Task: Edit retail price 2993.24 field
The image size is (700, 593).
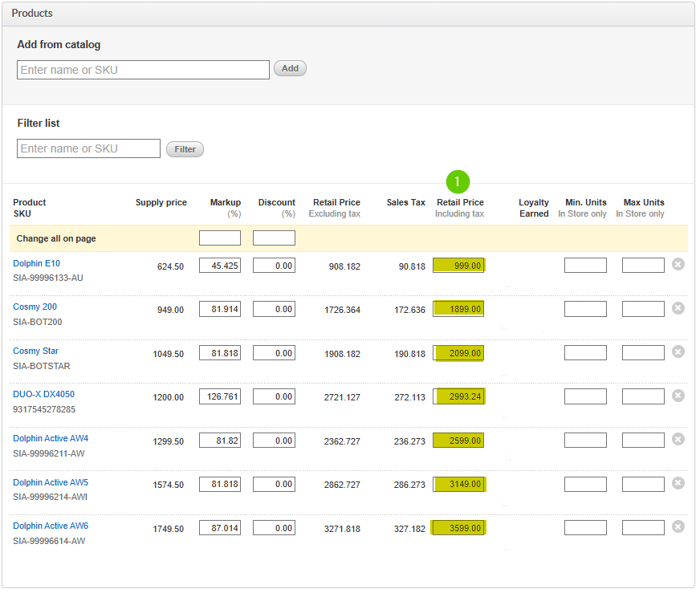Action: 458,396
